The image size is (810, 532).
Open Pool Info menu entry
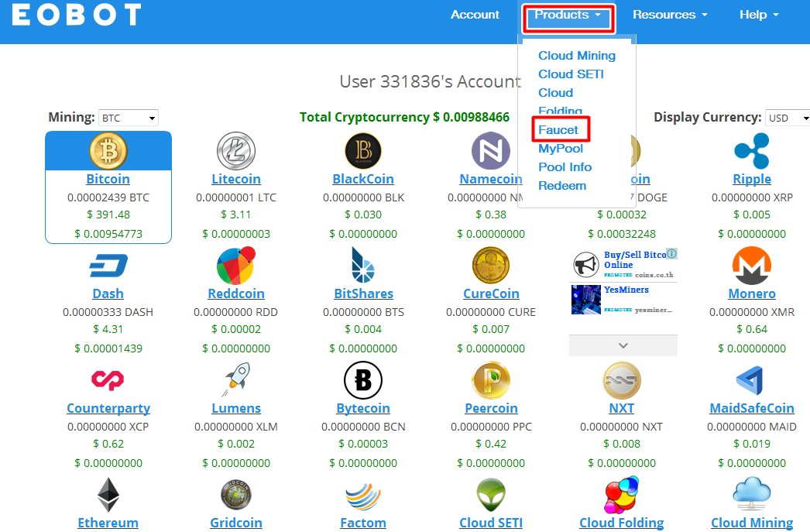565,167
